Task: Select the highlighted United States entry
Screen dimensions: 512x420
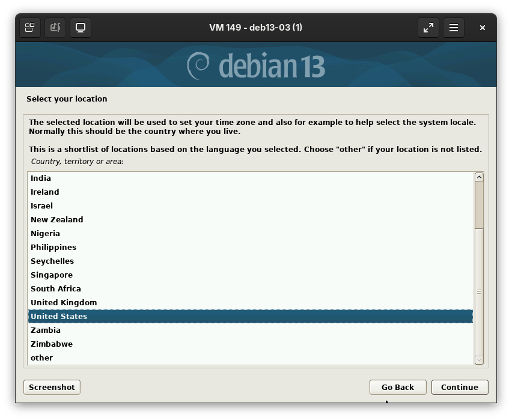Action: (59, 316)
